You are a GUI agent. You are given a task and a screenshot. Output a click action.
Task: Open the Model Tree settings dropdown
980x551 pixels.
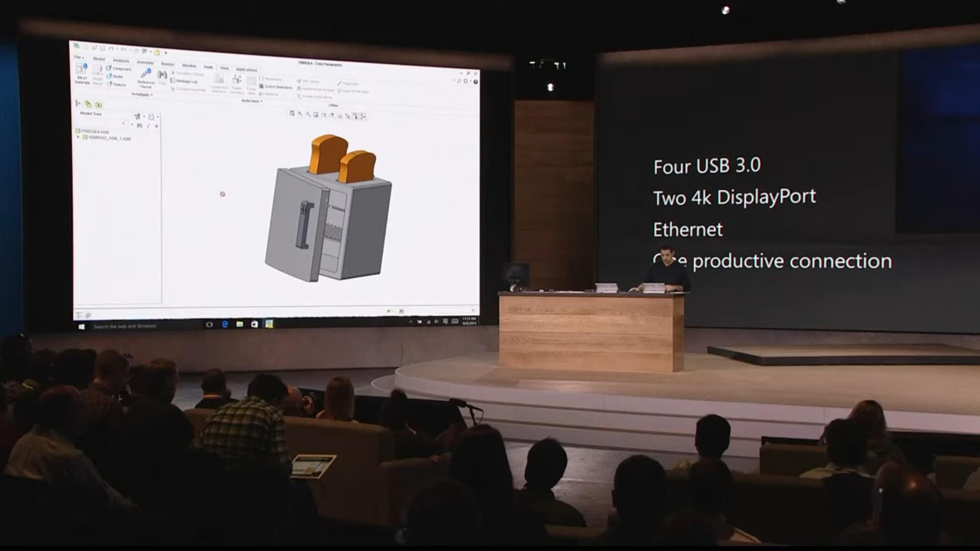[139, 116]
